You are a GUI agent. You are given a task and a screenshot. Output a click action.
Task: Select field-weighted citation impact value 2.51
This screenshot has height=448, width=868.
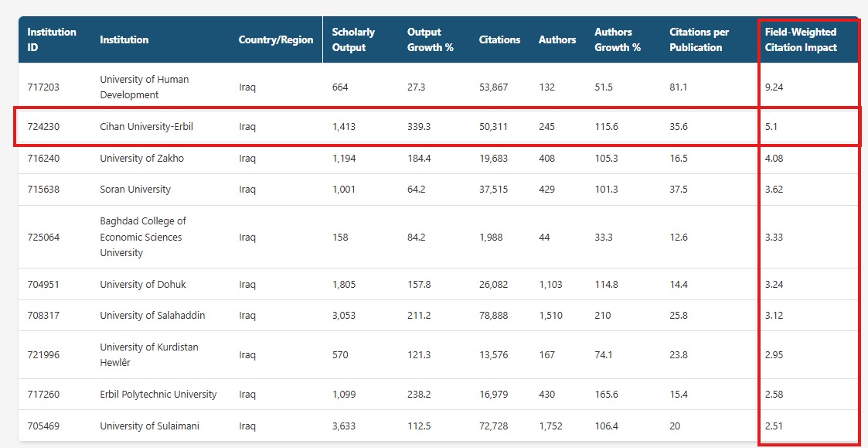pyautogui.click(x=774, y=426)
